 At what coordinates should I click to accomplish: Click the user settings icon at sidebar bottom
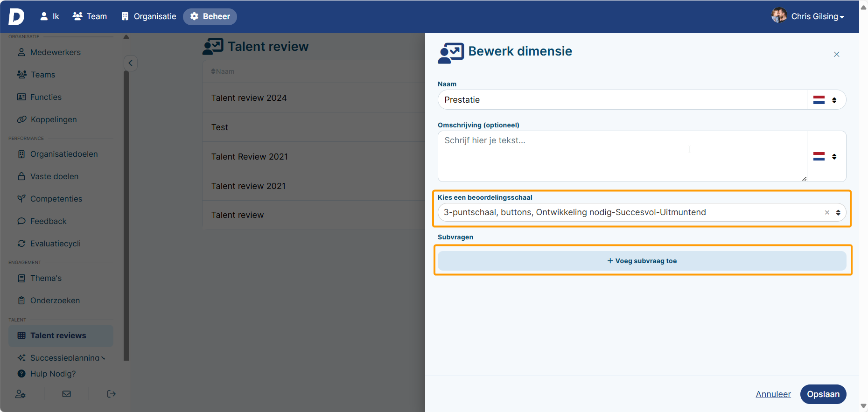[20, 394]
